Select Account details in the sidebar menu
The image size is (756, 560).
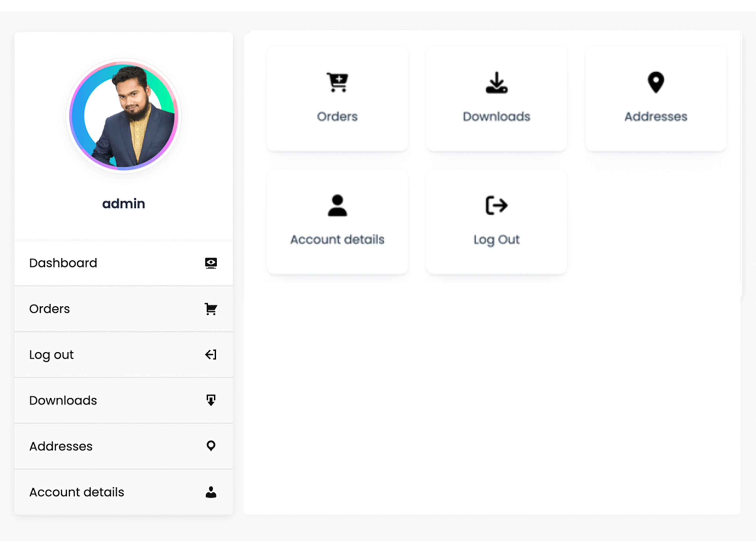pos(77,492)
